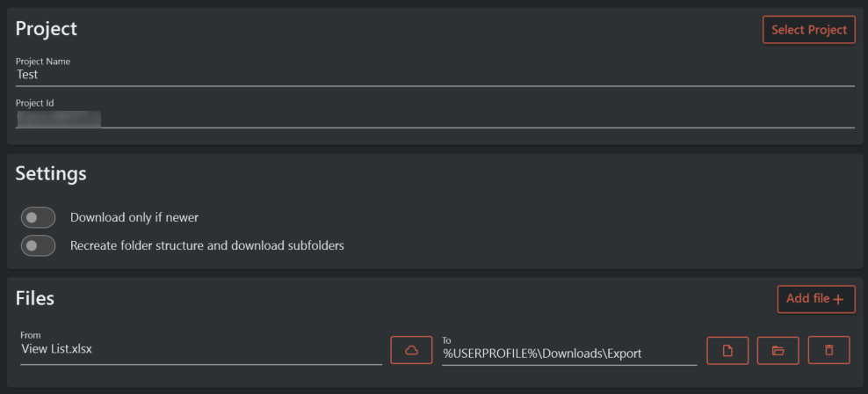Image resolution: width=868 pixels, height=394 pixels.
Task: Click the Download only if newer label
Action: [x=141, y=217]
